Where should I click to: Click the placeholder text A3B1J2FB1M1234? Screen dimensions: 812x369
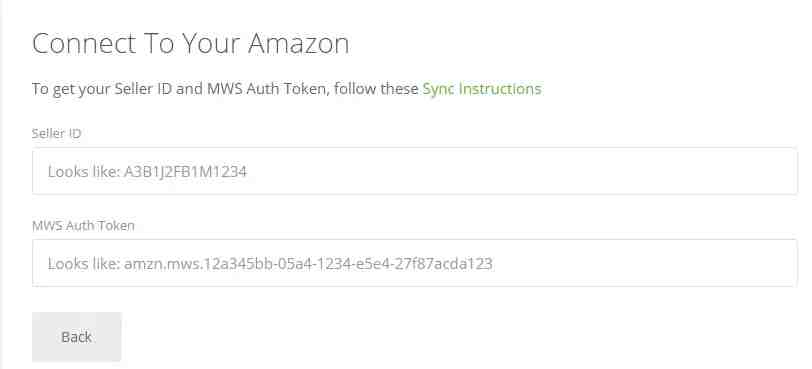tap(185, 171)
